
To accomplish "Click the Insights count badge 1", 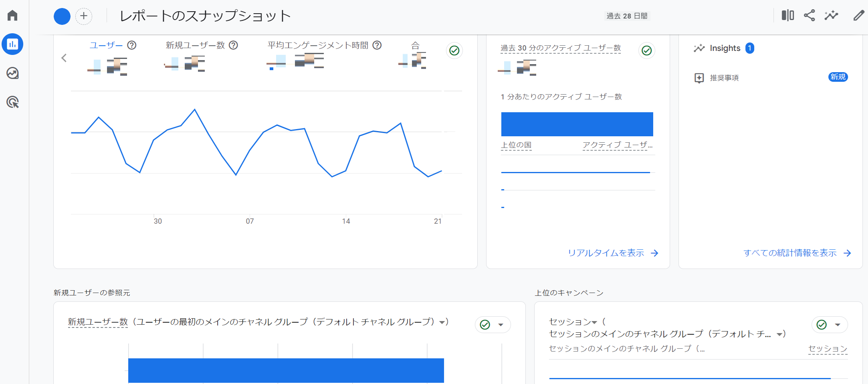I will [750, 48].
